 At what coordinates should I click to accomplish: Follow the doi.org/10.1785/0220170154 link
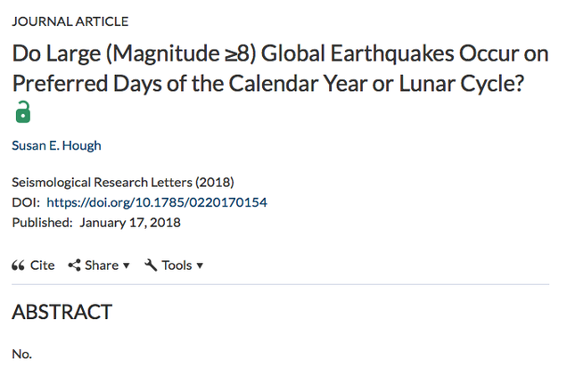pos(157,202)
